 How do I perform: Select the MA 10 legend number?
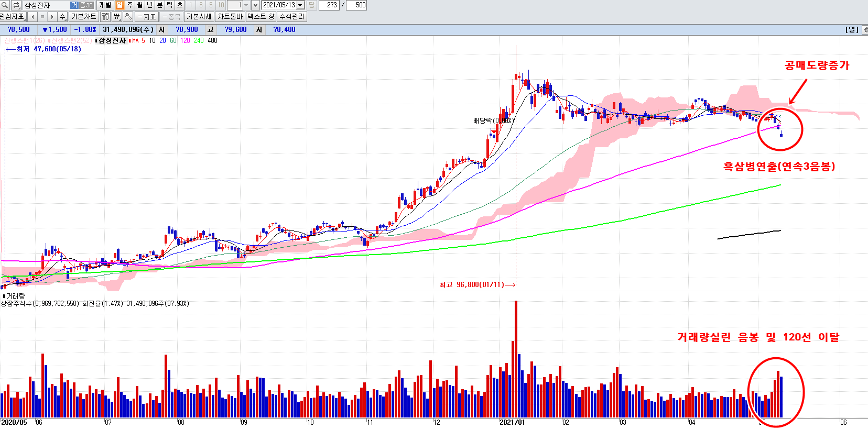[152, 40]
